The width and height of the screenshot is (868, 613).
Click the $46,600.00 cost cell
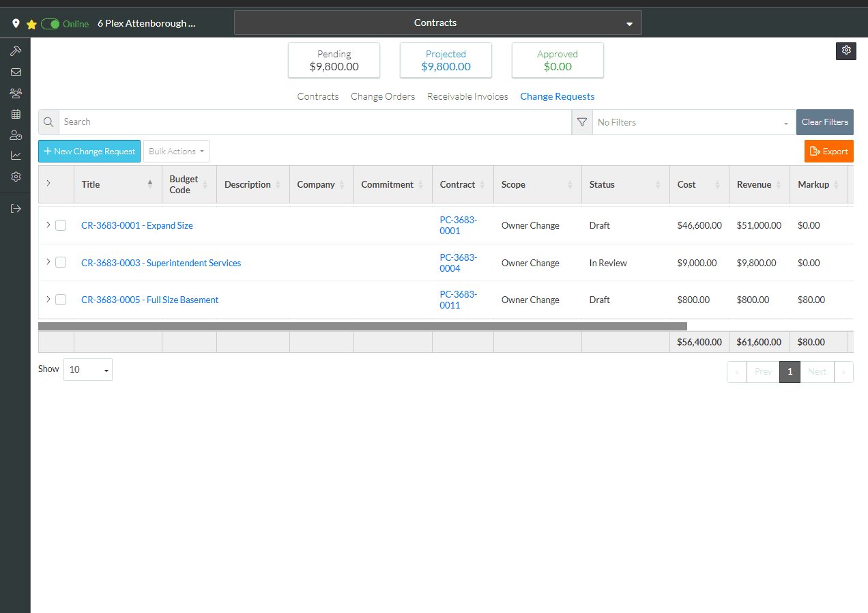click(699, 225)
